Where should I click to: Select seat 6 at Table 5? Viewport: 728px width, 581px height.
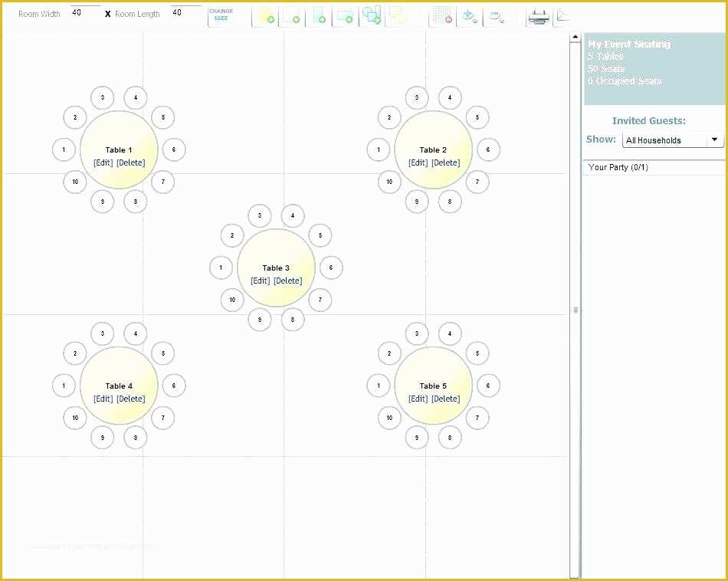488,386
